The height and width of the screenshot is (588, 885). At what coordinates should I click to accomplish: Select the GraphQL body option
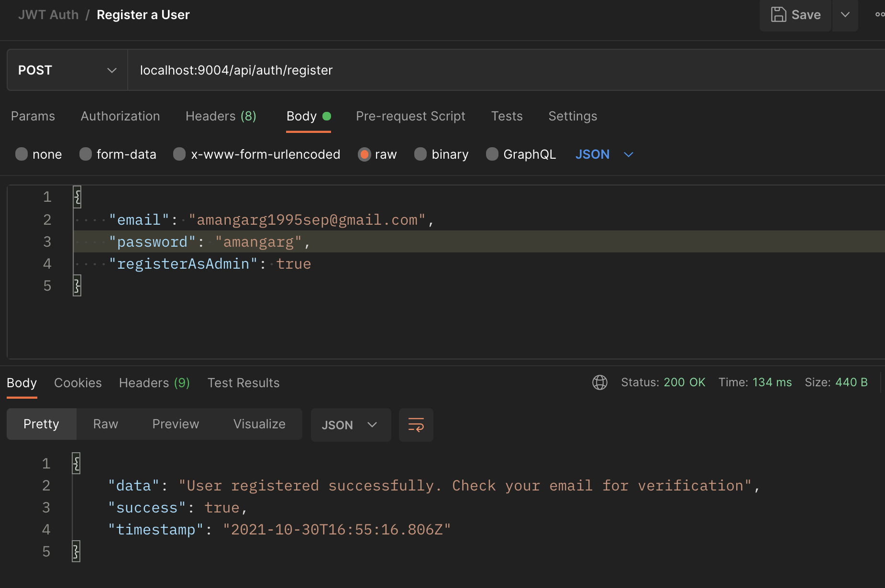pos(521,154)
